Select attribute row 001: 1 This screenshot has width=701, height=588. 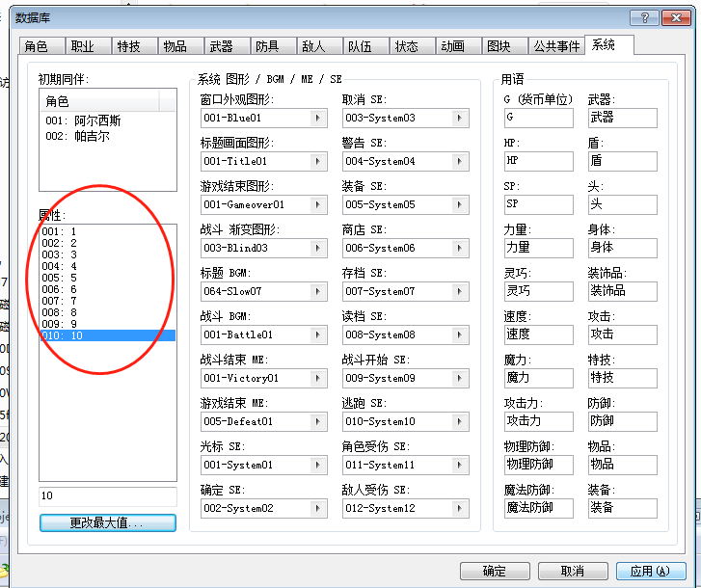click(x=107, y=231)
